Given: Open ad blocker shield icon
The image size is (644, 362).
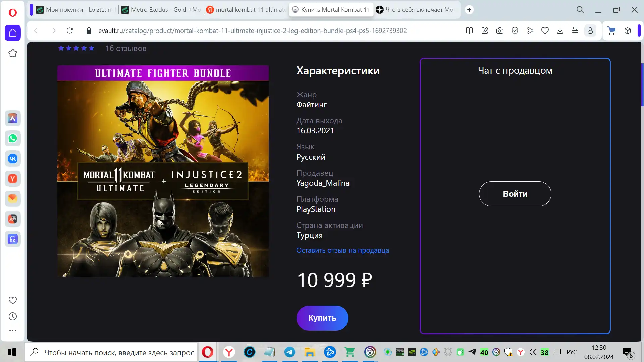Looking at the screenshot, I should click(x=515, y=31).
